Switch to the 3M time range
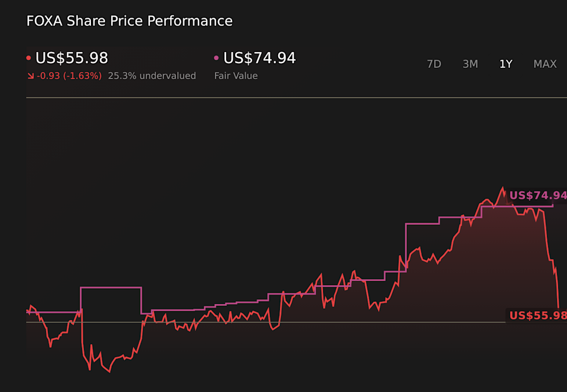The image size is (567, 392). [x=470, y=64]
